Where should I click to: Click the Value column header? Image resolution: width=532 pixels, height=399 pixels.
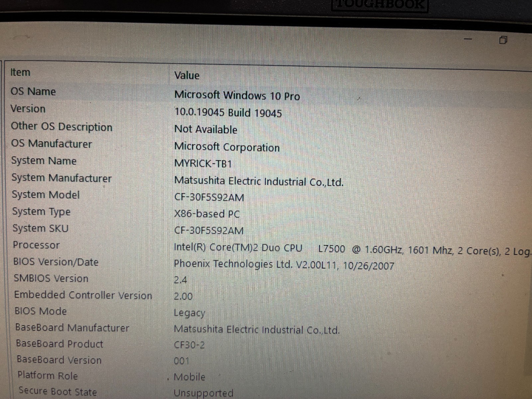tap(187, 75)
